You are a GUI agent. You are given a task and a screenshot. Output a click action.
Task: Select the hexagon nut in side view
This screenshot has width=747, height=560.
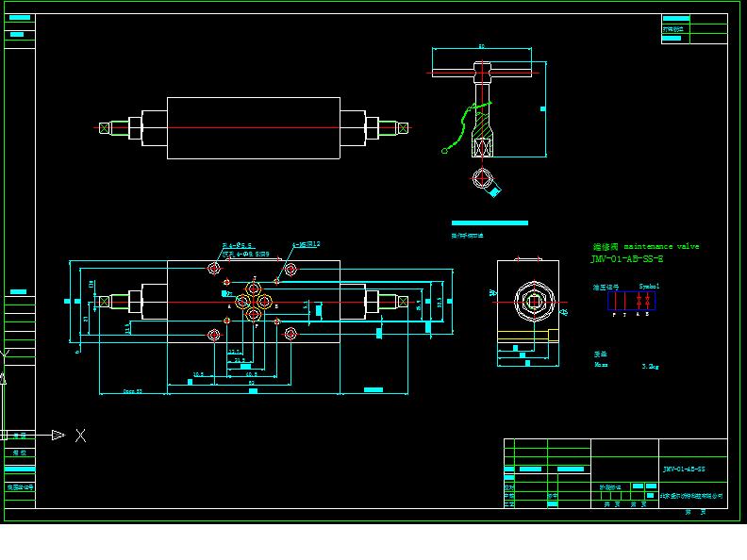[x=534, y=302]
